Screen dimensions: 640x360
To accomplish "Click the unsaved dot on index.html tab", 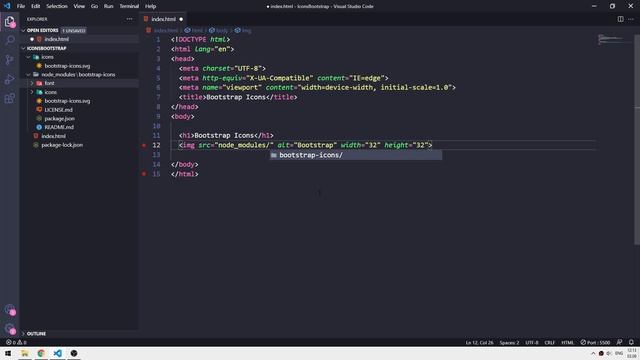I will [181, 19].
